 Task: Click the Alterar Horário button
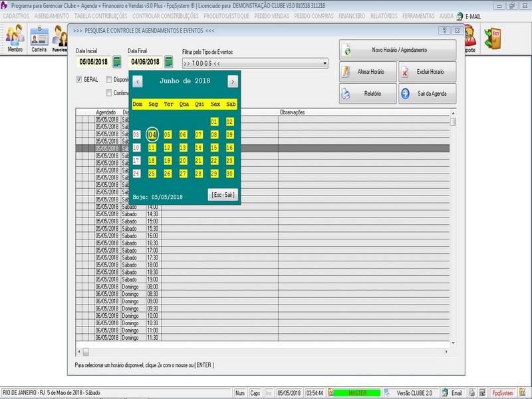coord(368,72)
